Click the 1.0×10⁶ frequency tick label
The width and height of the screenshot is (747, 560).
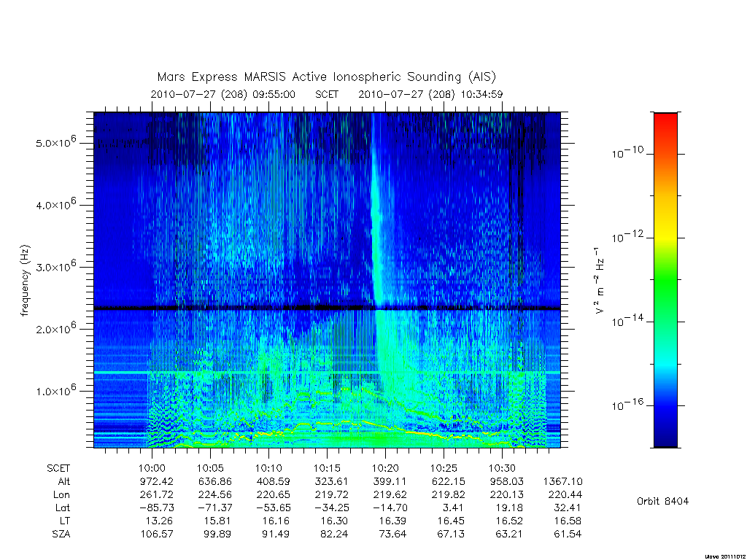[55, 390]
